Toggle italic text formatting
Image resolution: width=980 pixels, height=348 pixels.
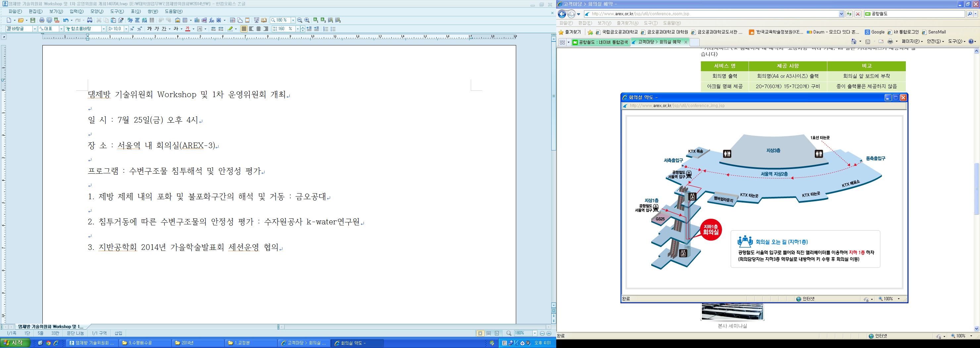[x=157, y=29]
